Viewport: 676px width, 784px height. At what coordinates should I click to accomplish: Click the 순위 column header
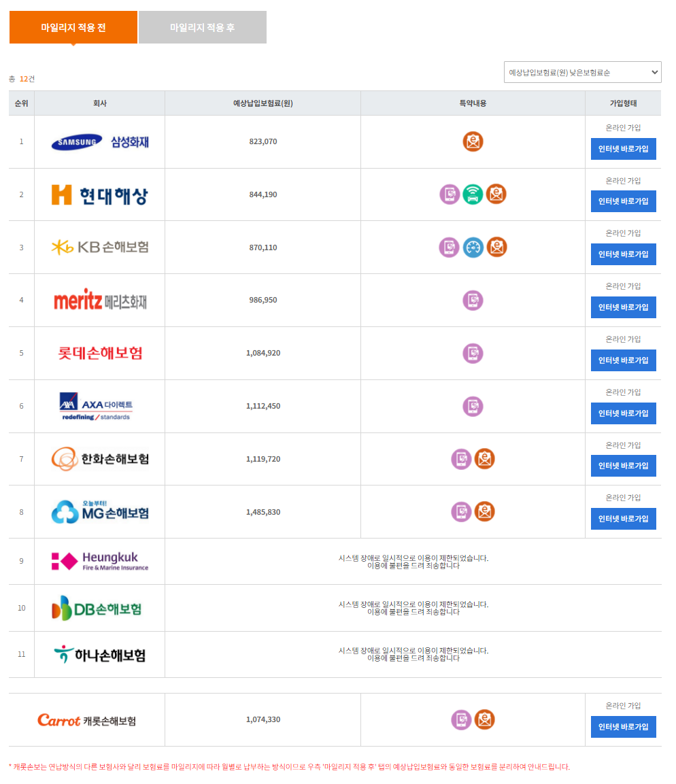[x=22, y=103]
